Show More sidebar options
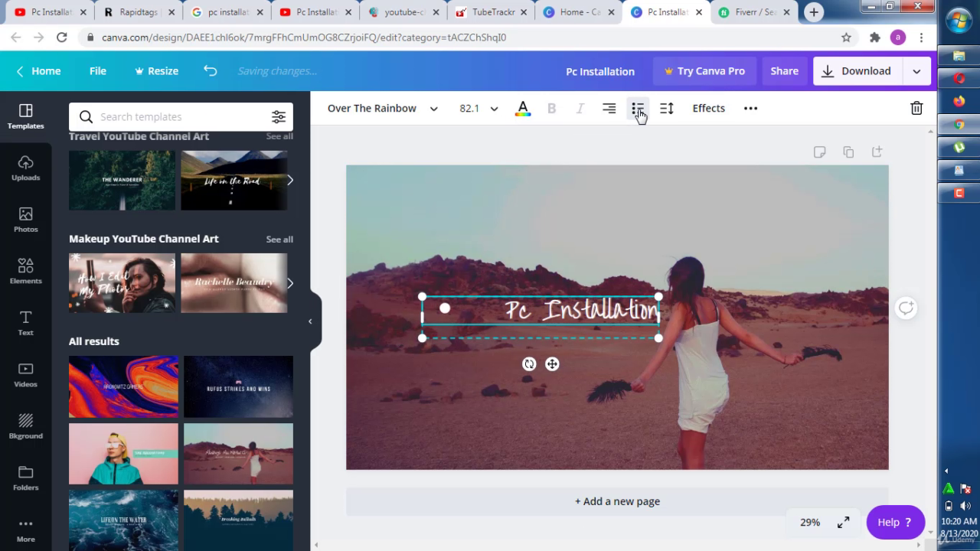This screenshot has height=551, width=980. [x=25, y=530]
